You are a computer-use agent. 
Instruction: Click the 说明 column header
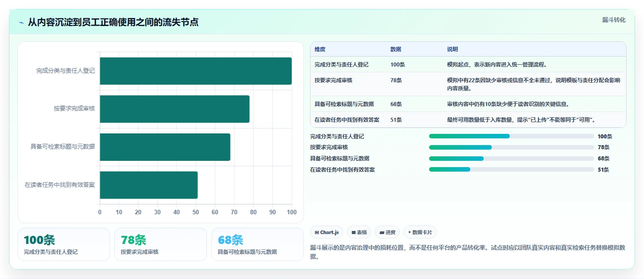click(452, 49)
